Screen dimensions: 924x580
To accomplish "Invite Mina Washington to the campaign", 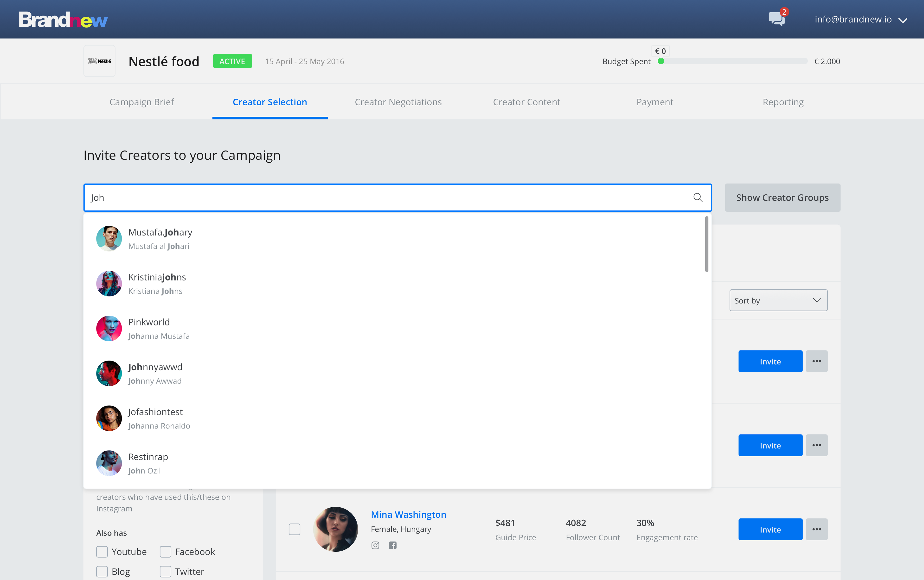I will tap(770, 529).
